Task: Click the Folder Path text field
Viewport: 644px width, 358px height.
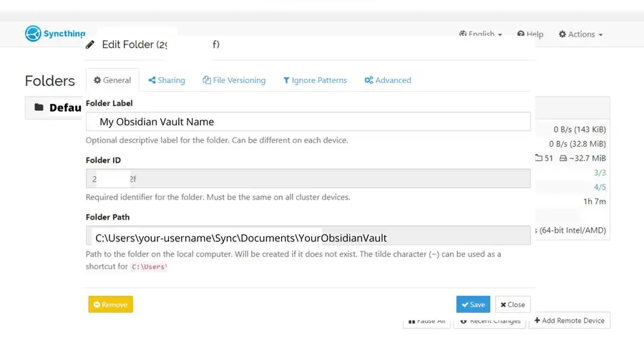Action: click(308, 236)
